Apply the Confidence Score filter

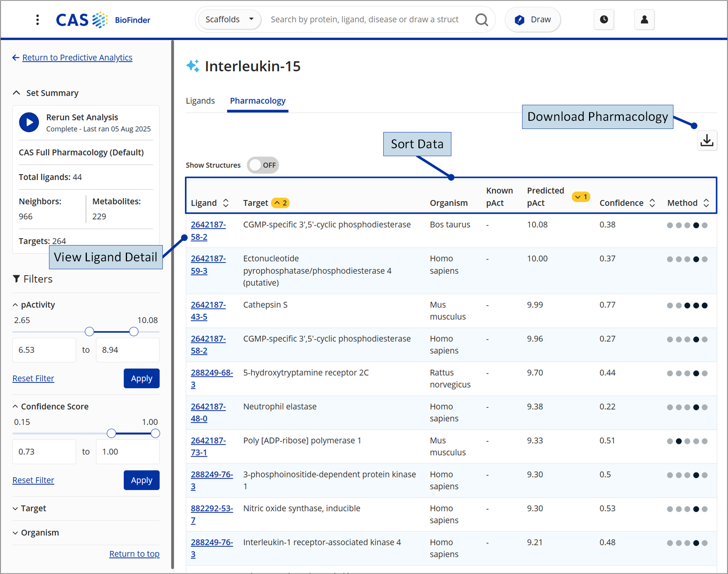[141, 480]
